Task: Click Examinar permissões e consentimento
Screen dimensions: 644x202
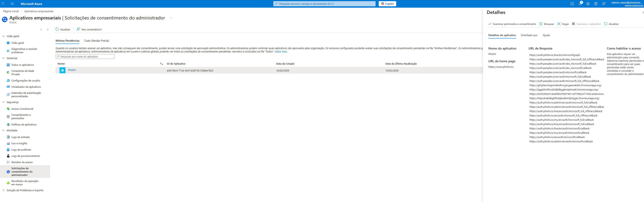Action: point(512,24)
